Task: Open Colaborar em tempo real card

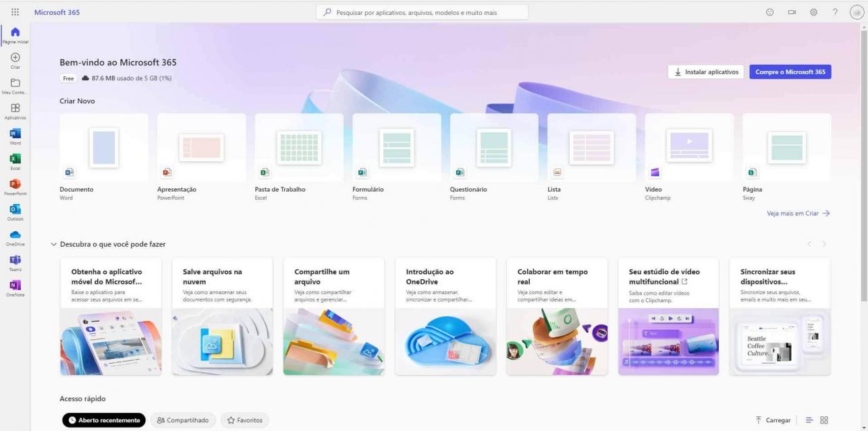Action: click(557, 316)
